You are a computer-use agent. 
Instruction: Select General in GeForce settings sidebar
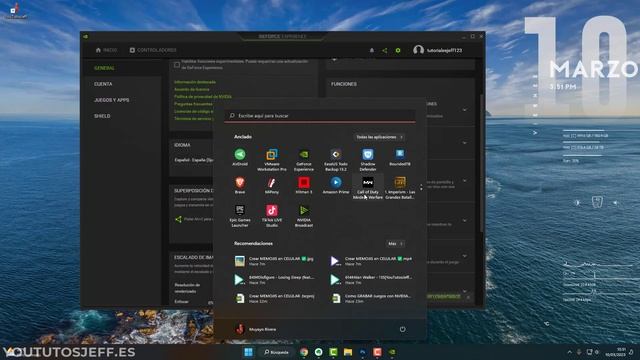pos(104,68)
